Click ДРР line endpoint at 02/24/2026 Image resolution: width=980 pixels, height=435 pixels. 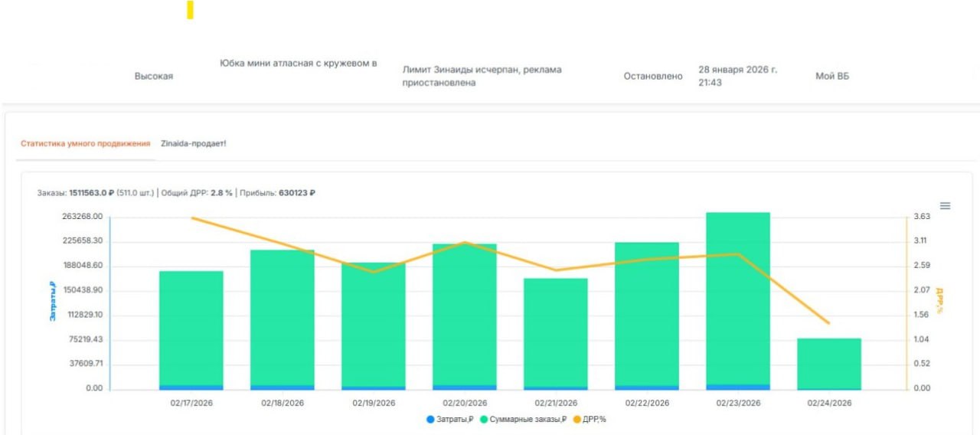[828, 323]
